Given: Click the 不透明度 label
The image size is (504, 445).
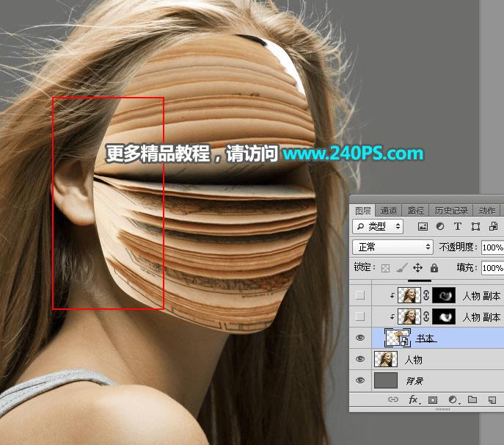Looking at the screenshot, I should point(458,247).
